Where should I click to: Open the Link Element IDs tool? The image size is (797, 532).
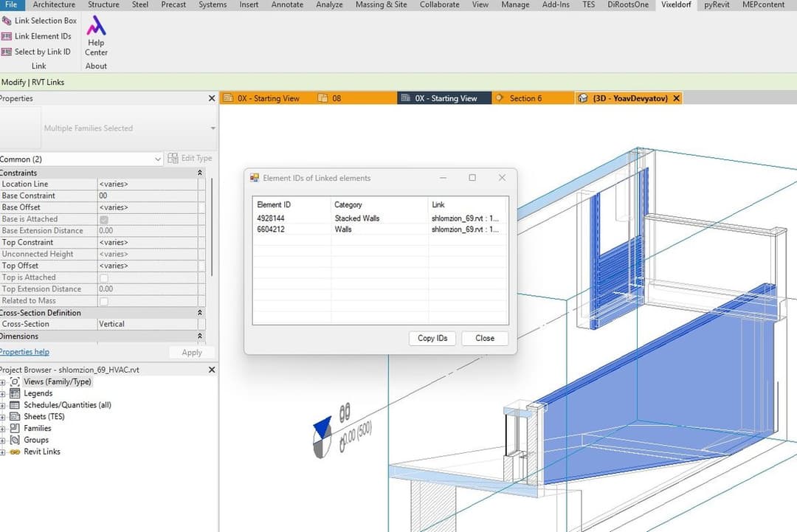tap(37, 36)
